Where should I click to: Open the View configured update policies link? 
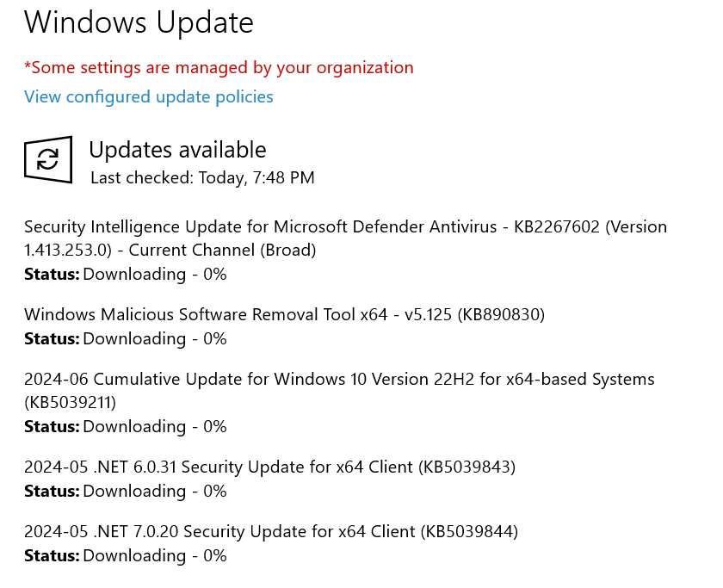point(148,96)
